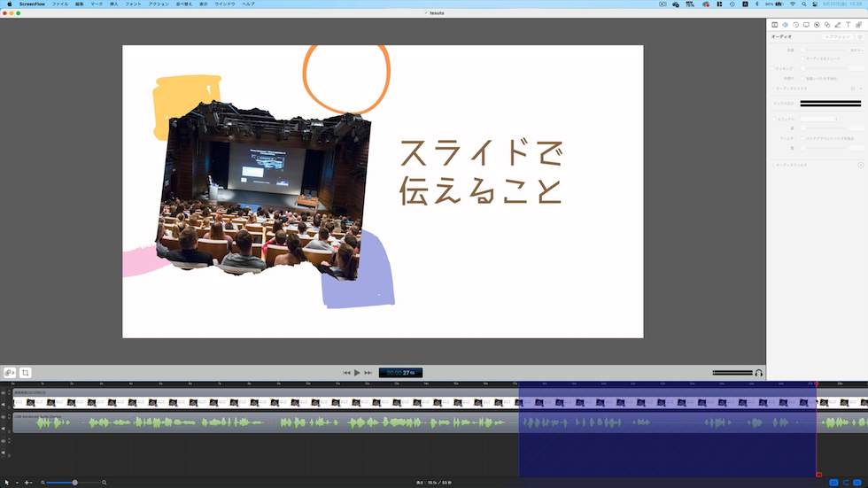Click the 音量 volume slider knob
This screenshot has height=488, width=868.
[803, 50]
